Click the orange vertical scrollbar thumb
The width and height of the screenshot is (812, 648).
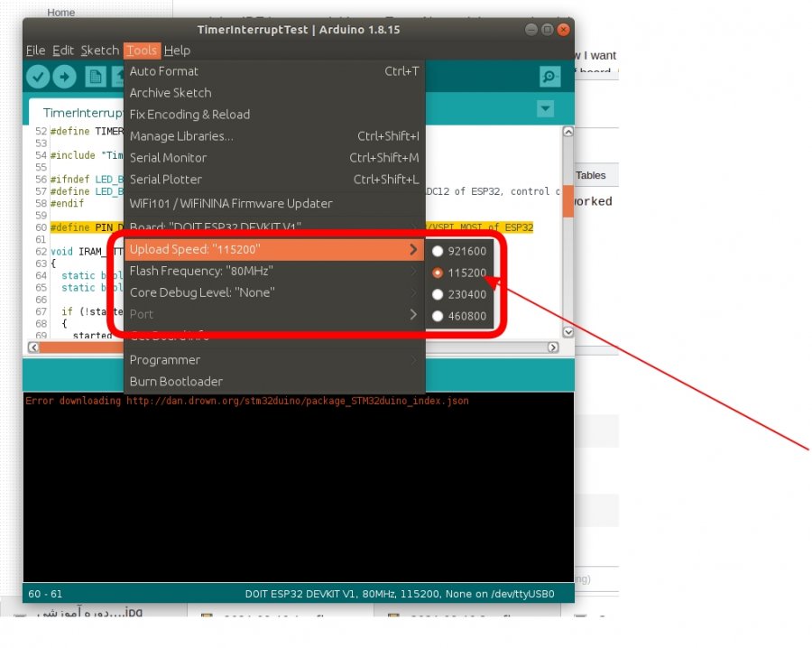[x=568, y=200]
